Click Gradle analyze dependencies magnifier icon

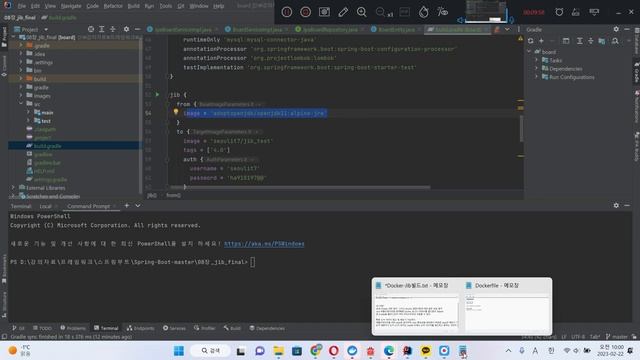click(615, 41)
